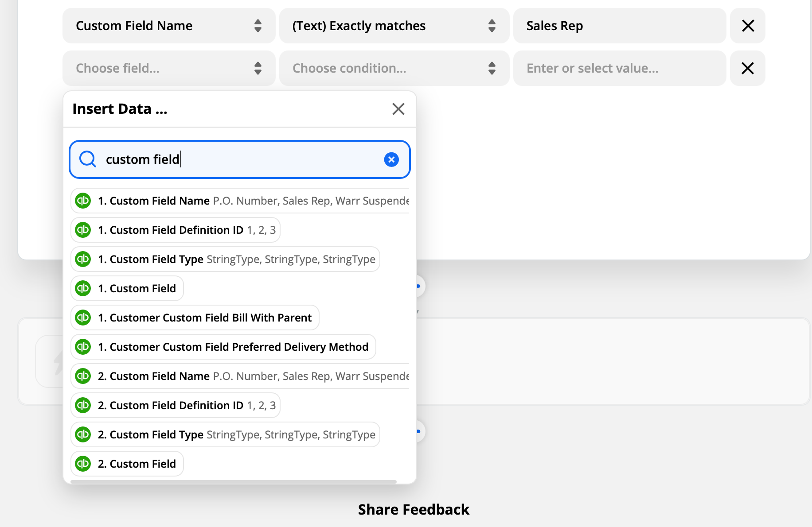Remove the empty filter row

tap(748, 68)
